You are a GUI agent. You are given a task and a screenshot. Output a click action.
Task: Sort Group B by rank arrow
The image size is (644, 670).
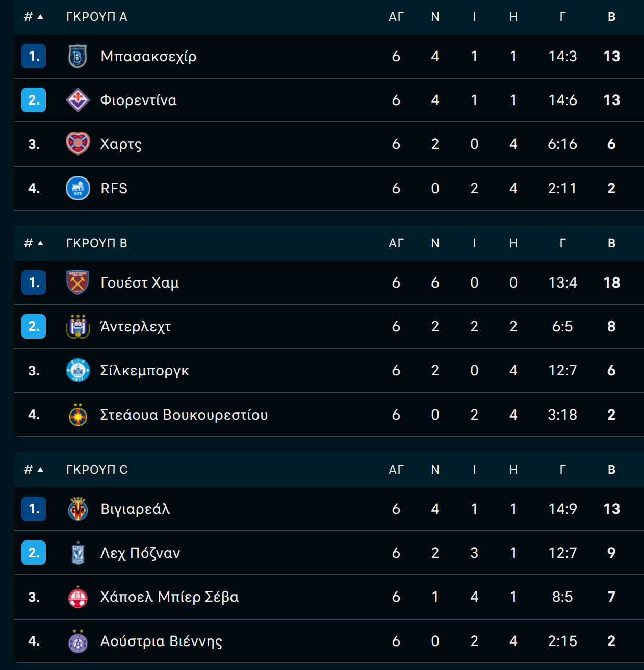point(40,243)
